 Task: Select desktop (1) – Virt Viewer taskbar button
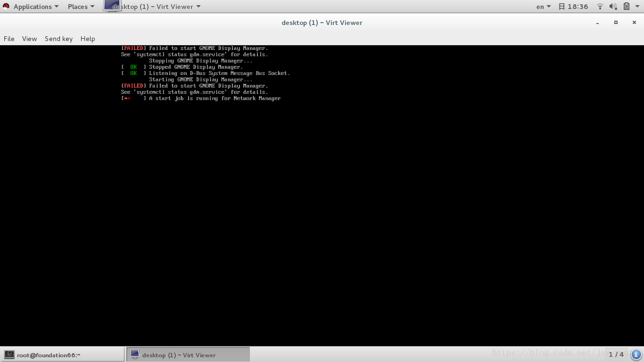click(x=188, y=354)
